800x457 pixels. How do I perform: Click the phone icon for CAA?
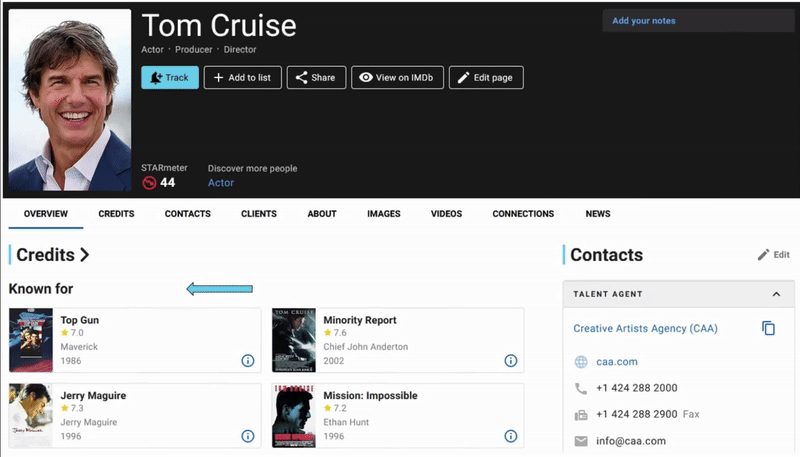(x=581, y=389)
